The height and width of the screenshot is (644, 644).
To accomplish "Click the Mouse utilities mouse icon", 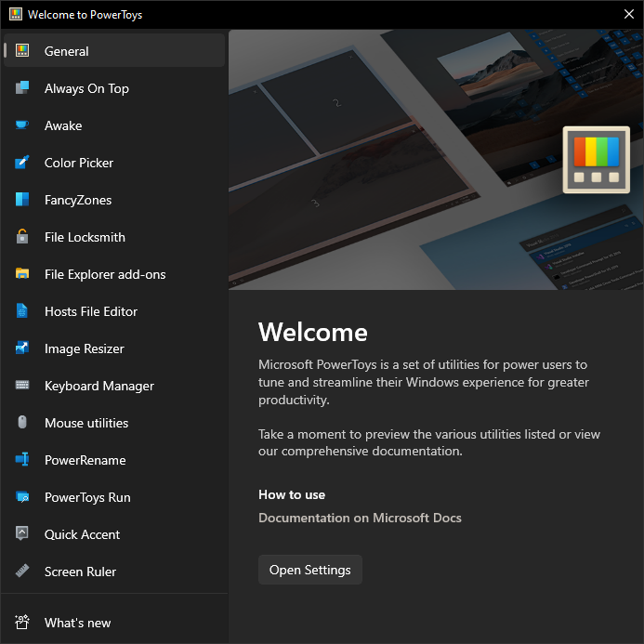I will (x=22, y=422).
